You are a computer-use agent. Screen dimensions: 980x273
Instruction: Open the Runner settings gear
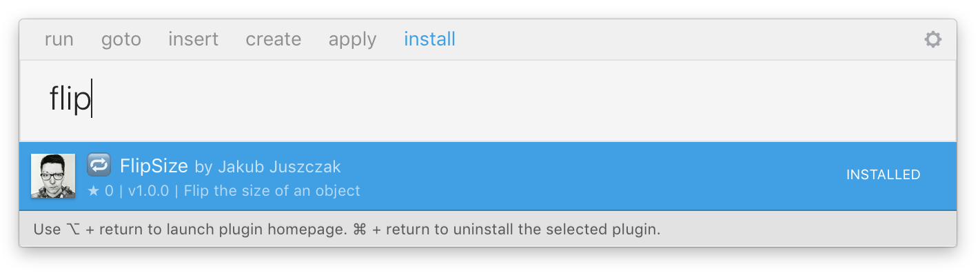pos(932,39)
